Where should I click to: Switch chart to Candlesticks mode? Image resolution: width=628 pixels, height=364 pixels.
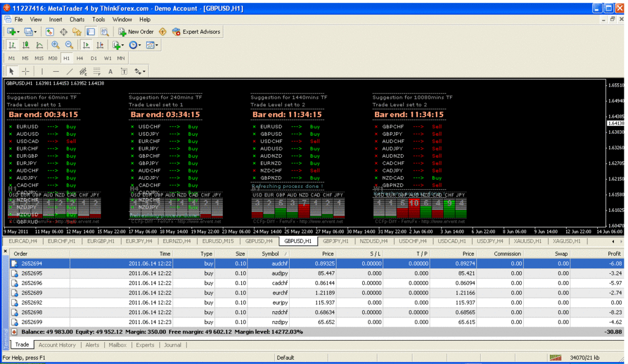click(26, 45)
